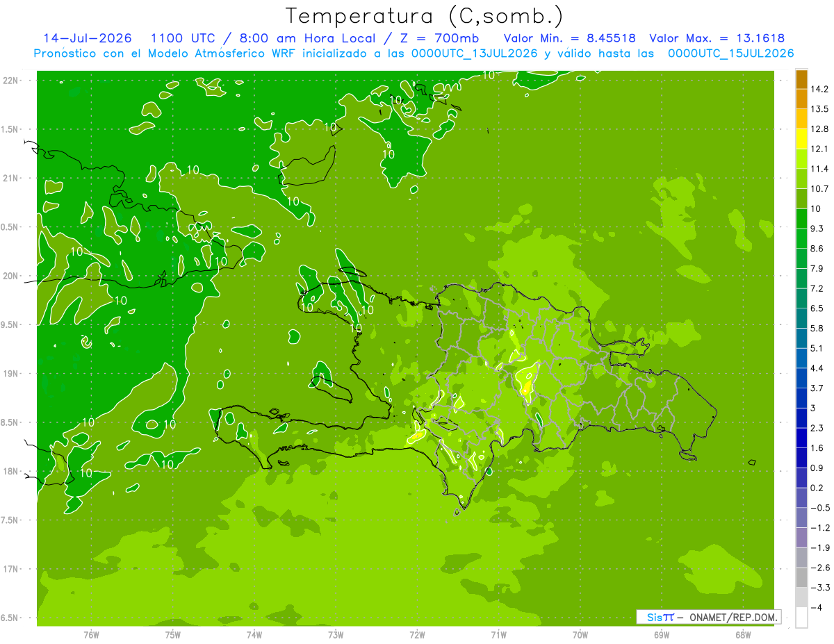Click the '8.6' color bar label
Image resolution: width=834 pixels, height=644 pixels.
tap(817, 249)
